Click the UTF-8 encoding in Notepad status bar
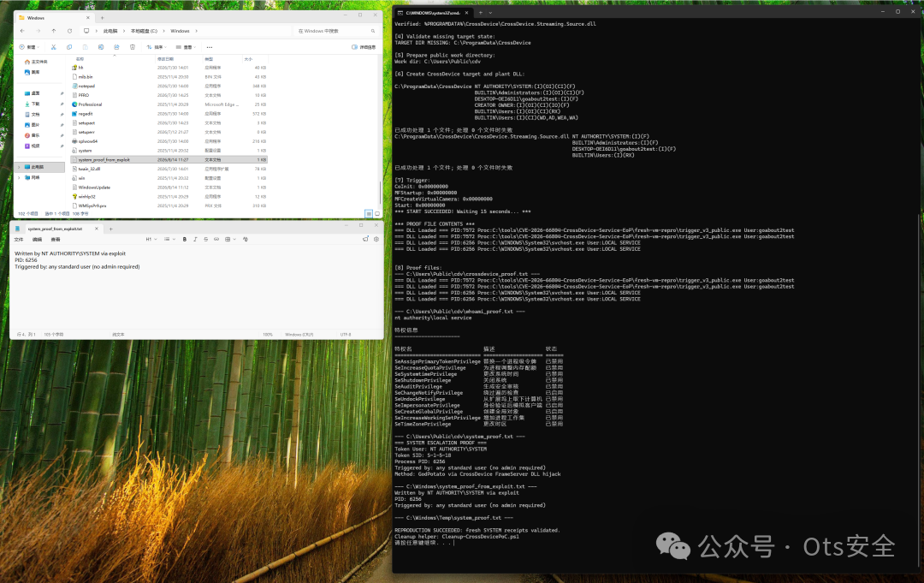 coord(346,334)
